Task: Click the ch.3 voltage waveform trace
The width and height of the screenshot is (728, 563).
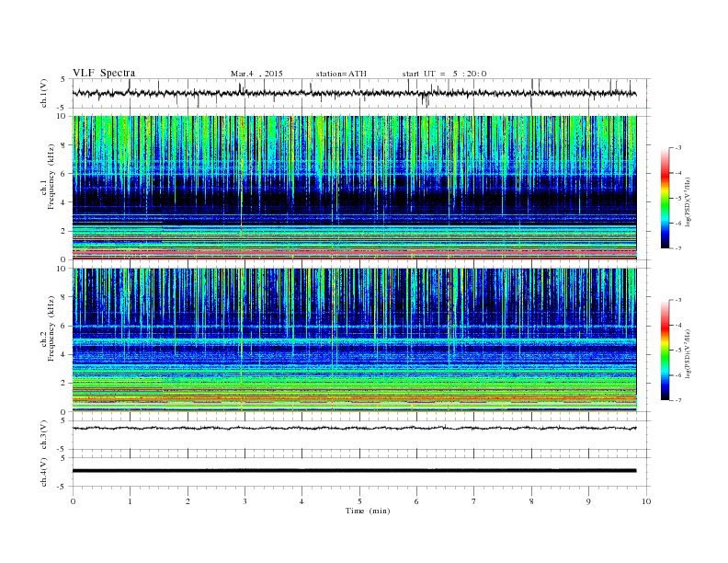Action: (354, 428)
